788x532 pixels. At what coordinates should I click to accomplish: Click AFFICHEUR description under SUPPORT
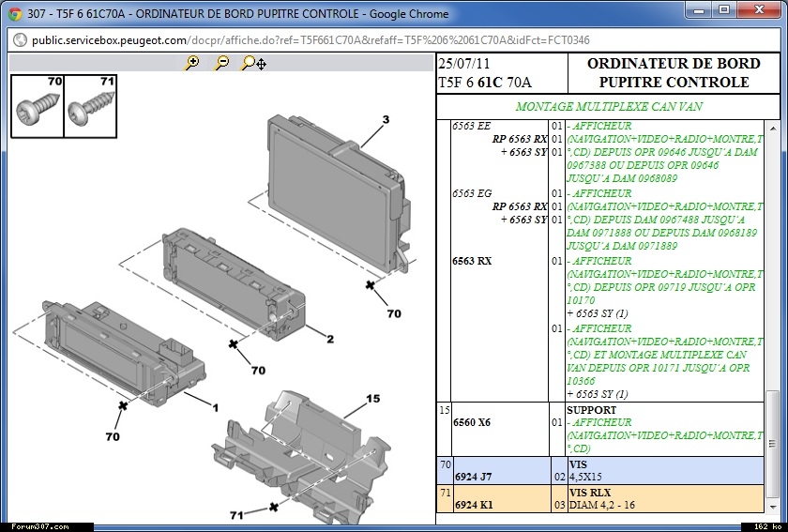point(664,435)
